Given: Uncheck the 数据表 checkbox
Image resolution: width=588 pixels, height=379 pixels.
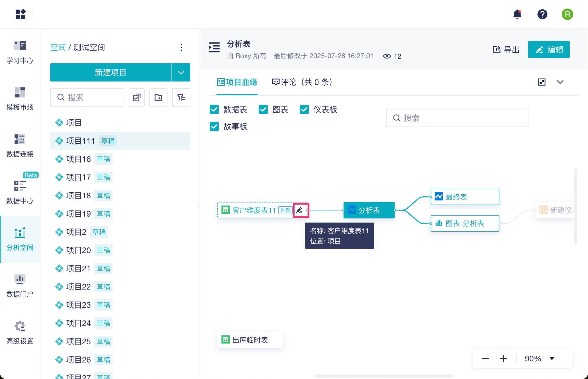Looking at the screenshot, I should coord(214,109).
